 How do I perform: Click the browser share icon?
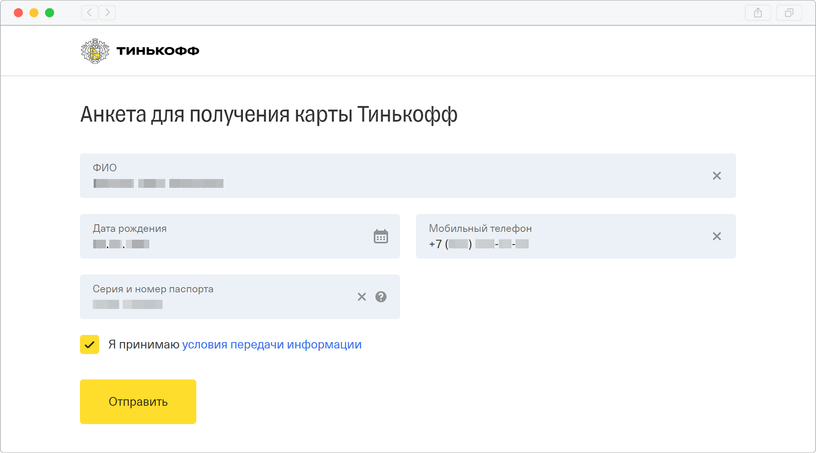[x=758, y=12]
